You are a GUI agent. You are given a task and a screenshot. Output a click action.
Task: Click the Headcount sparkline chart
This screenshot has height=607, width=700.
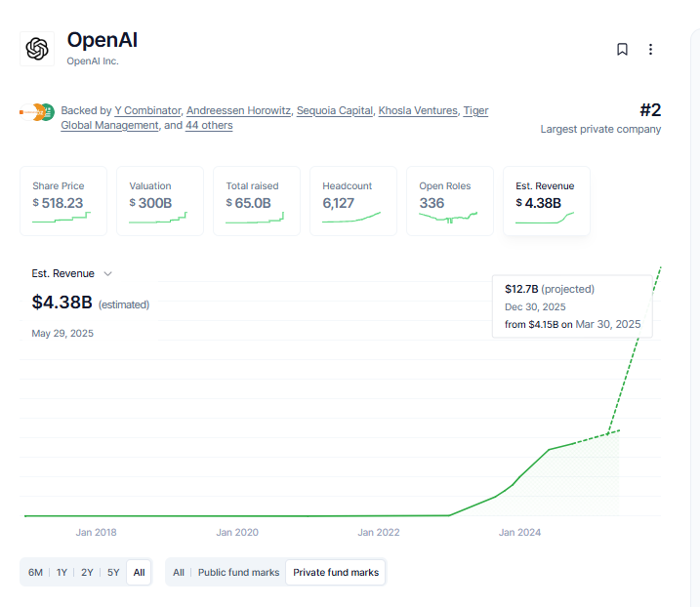click(x=351, y=218)
